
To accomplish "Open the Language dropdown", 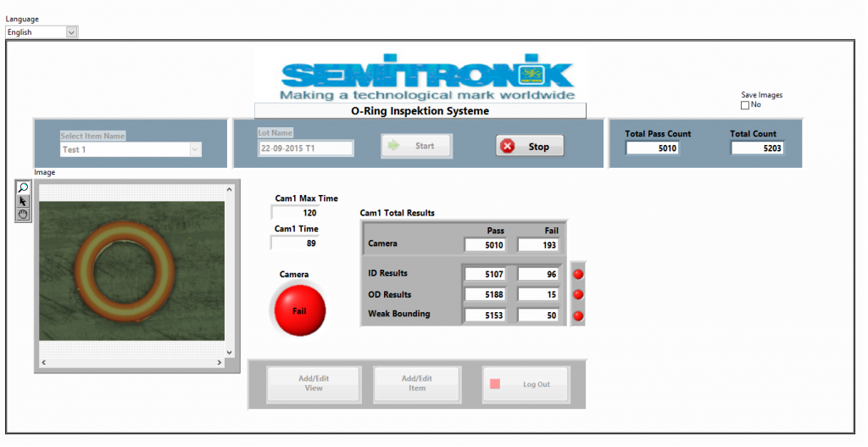I will (x=71, y=32).
